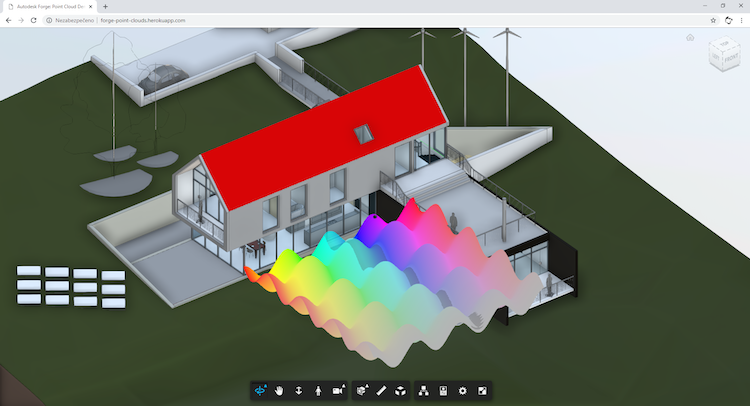This screenshot has width=750, height=406.
Task: Select the Autodesk Forge Point Cloud tab
Action: 50,7
